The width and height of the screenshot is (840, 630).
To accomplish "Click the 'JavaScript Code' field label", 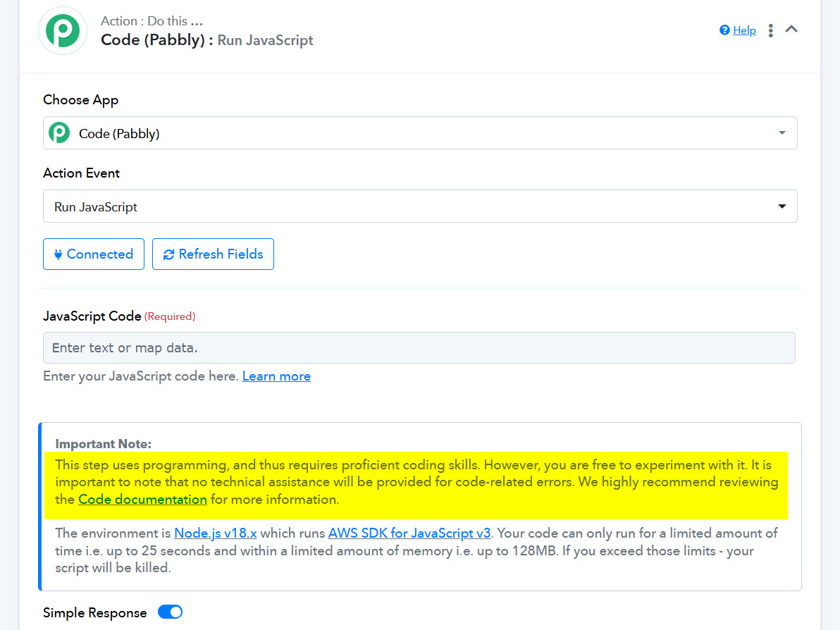I will [92, 316].
